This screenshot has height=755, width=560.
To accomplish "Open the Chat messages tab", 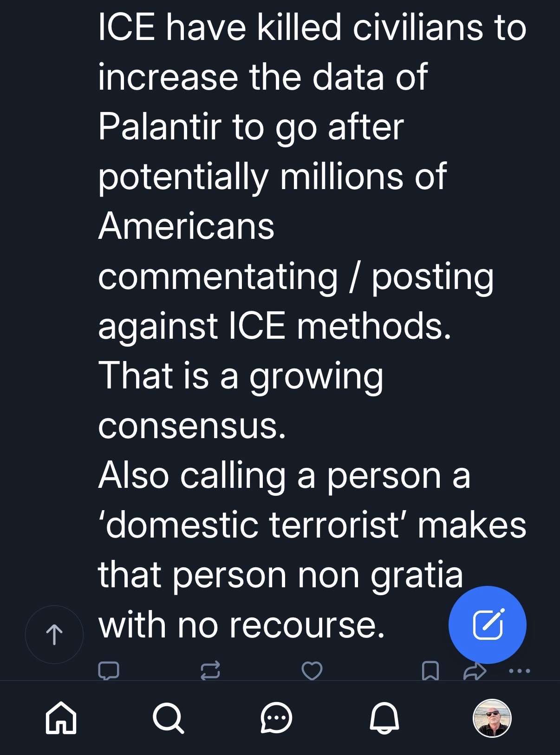I will tap(277, 718).
